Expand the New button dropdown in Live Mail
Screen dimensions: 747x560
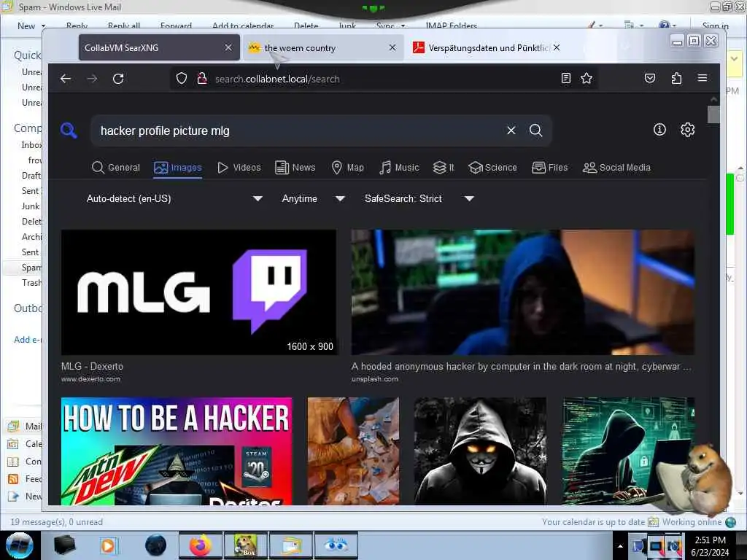(x=43, y=26)
